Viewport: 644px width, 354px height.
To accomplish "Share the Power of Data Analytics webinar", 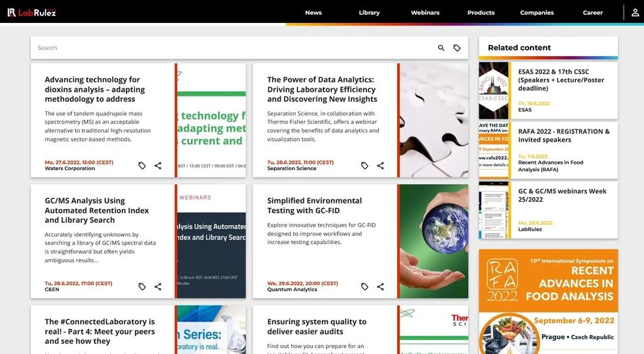I will click(x=380, y=166).
